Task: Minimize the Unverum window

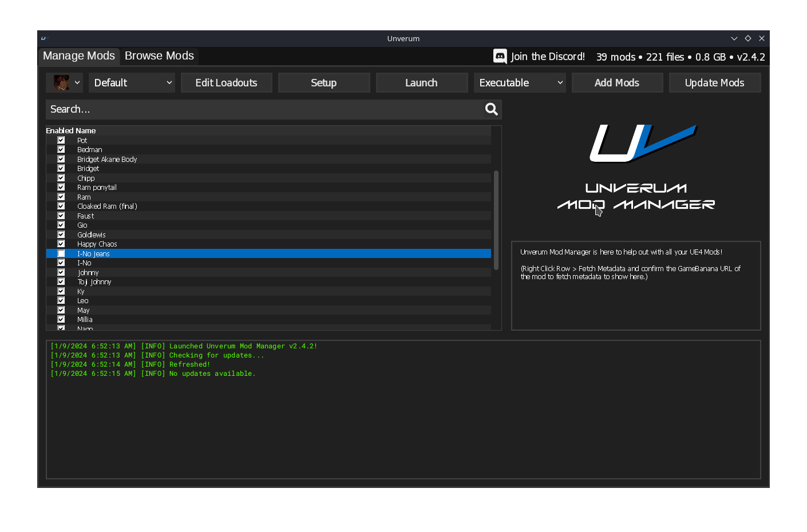Action: pos(734,38)
